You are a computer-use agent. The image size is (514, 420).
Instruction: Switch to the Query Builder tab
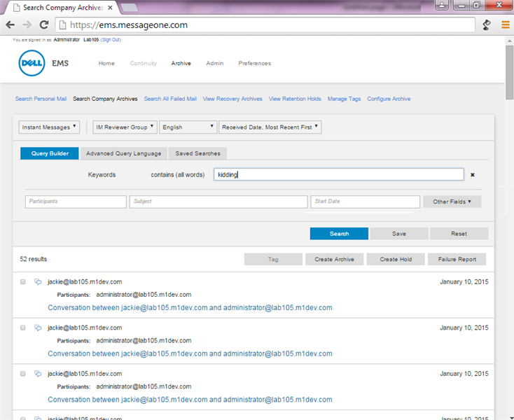(50, 153)
